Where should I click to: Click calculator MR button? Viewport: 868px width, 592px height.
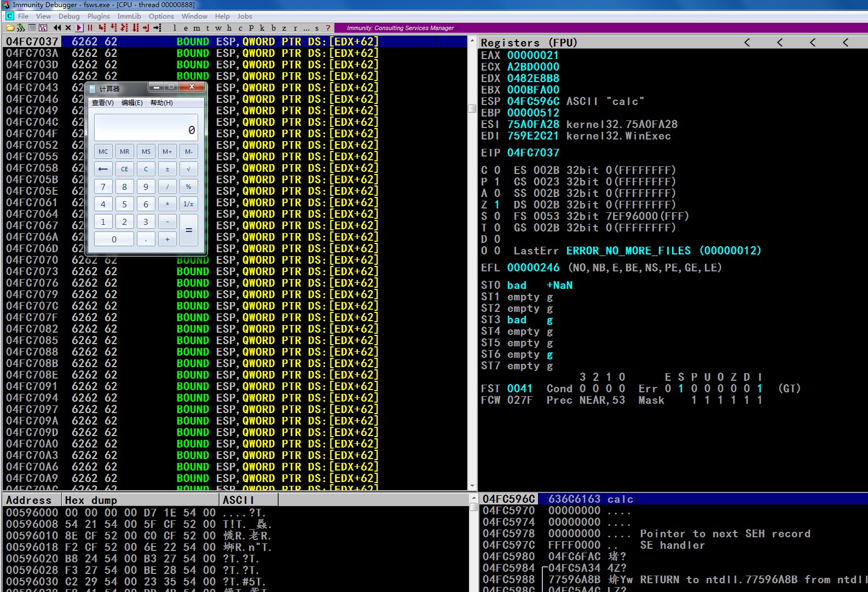125,152
